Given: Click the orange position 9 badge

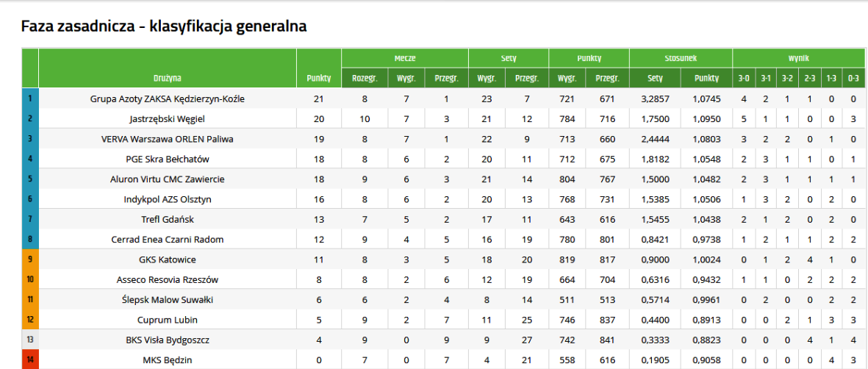Looking at the screenshot, I should [30, 259].
